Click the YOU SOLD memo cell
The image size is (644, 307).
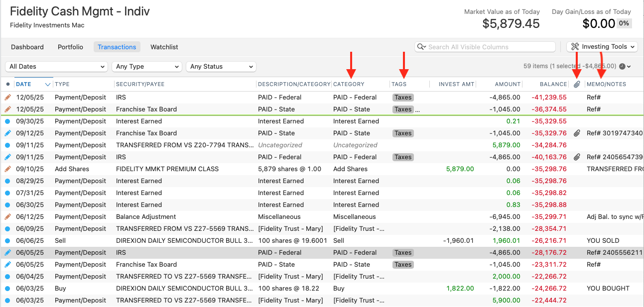pyautogui.click(x=603, y=241)
